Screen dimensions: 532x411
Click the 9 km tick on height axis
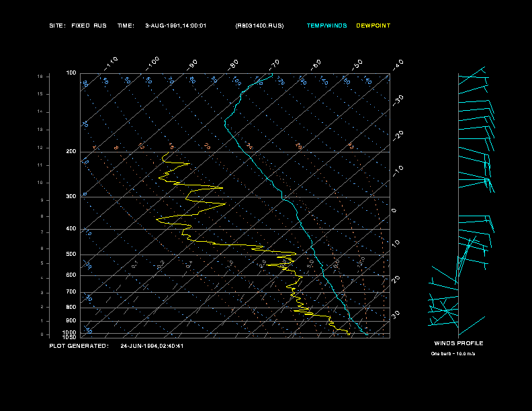pos(42,200)
